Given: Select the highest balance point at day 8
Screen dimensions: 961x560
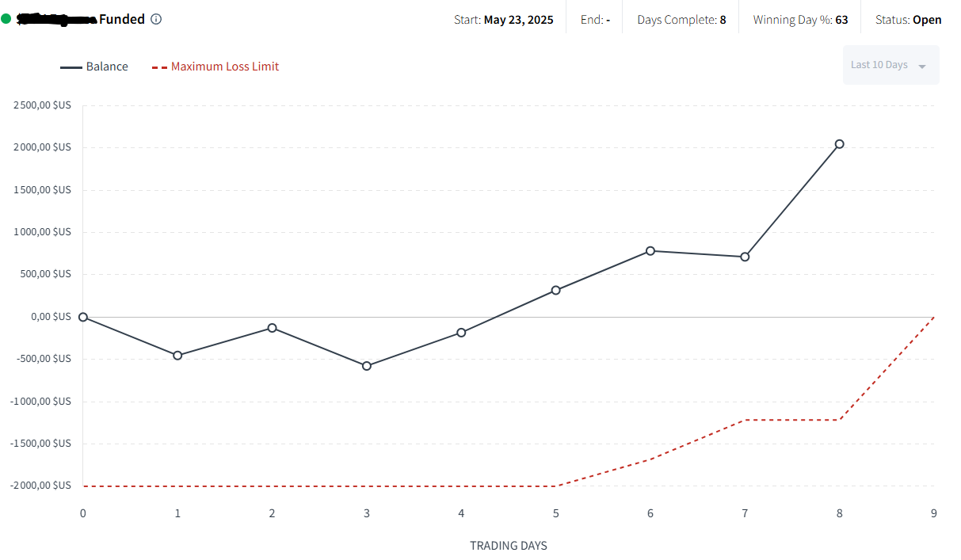Looking at the screenshot, I should click(840, 144).
